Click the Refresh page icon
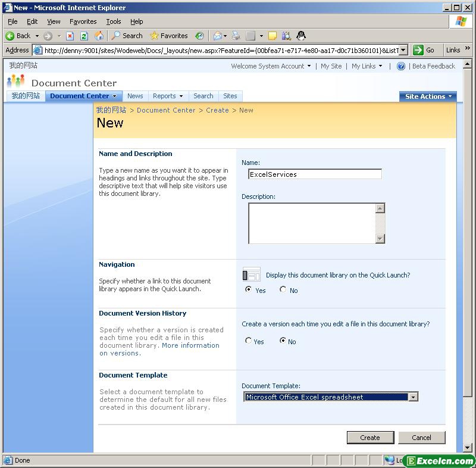This screenshot has height=468, width=476. click(84, 36)
